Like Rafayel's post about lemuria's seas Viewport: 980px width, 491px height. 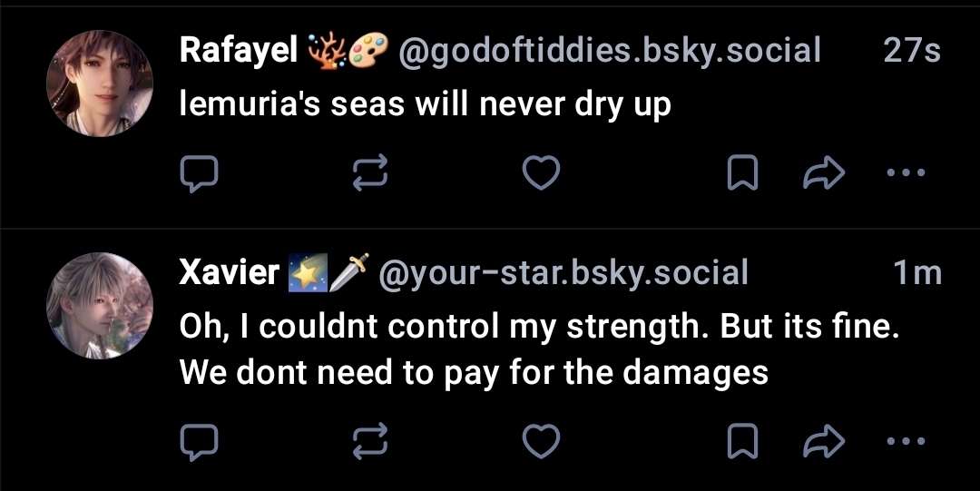tap(542, 173)
